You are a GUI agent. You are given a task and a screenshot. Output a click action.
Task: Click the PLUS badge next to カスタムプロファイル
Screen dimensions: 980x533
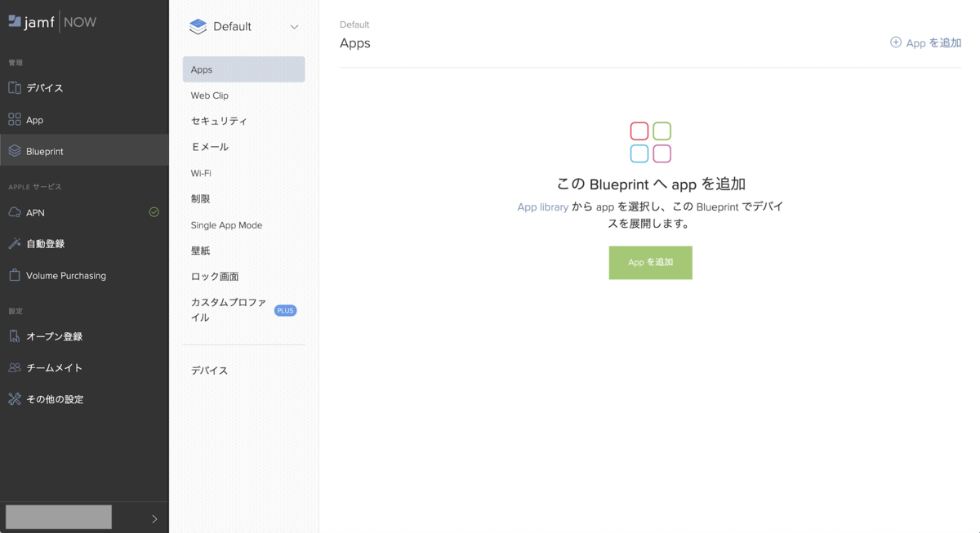point(285,310)
